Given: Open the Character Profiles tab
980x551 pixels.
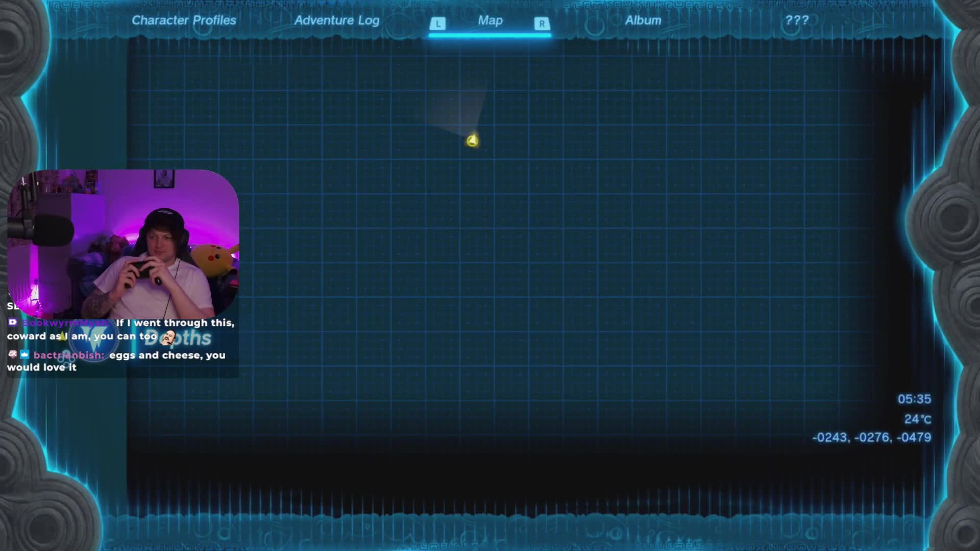Looking at the screenshot, I should coord(184,20).
